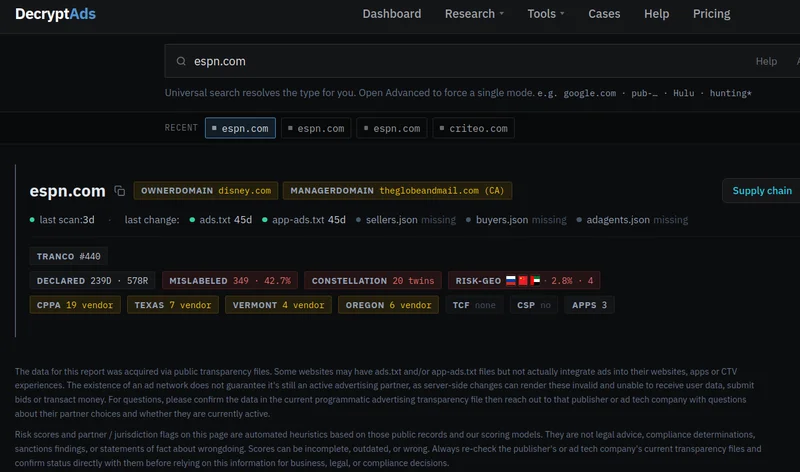Open the Dashboard page

point(392,14)
